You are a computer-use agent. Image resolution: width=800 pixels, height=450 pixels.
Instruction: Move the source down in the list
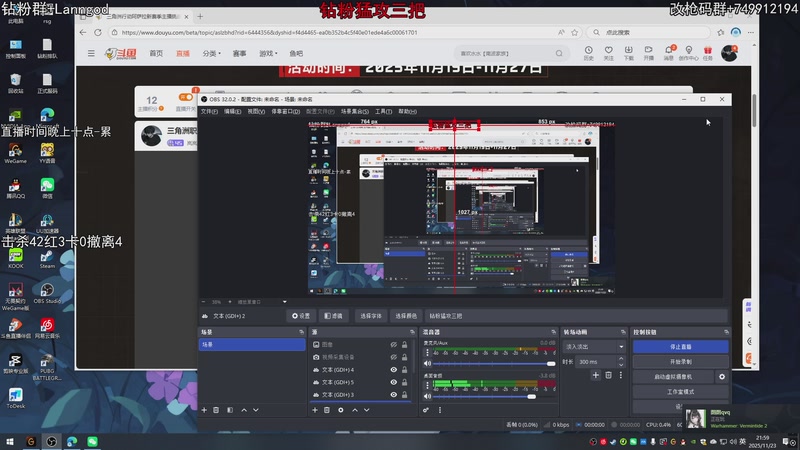pyautogui.click(x=366, y=410)
